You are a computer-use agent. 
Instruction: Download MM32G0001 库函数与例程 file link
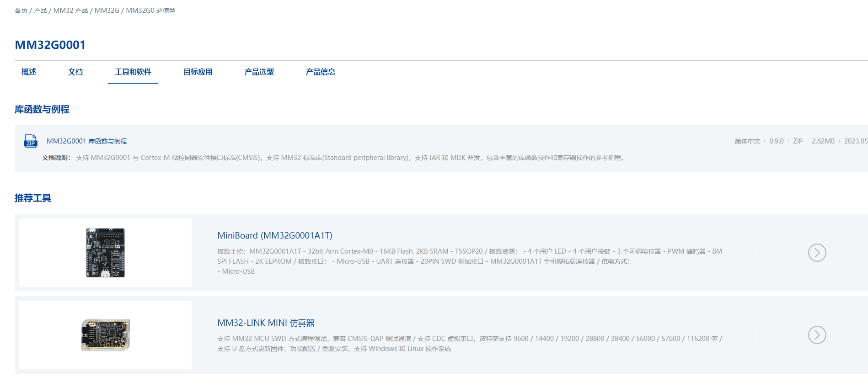pyautogui.click(x=86, y=141)
